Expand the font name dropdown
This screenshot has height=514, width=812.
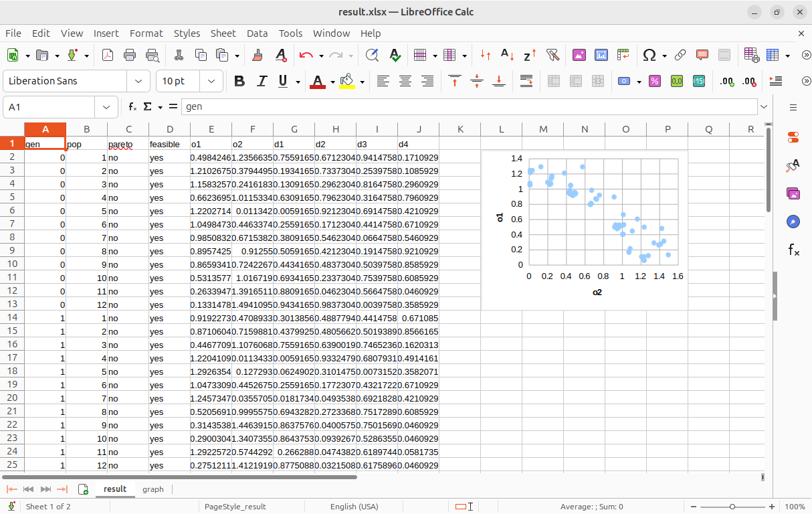click(138, 81)
